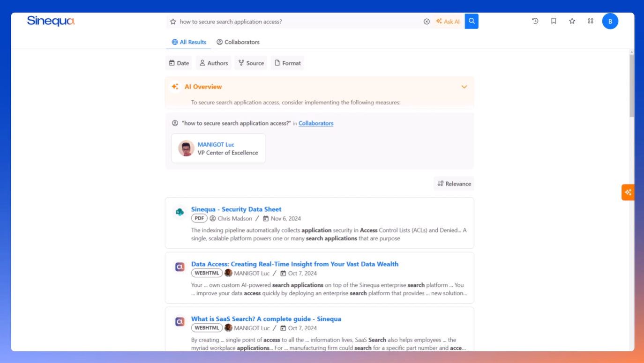Trigger Ask AI sparkle feature
Screen dimensions: 644x363
[448, 21]
